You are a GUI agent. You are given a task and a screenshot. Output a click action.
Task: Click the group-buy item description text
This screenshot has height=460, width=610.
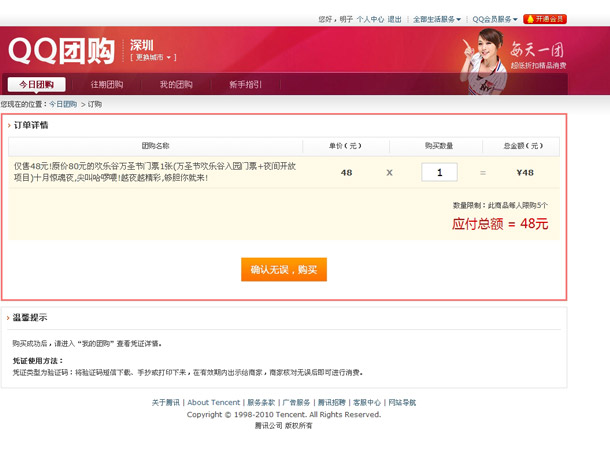tap(155, 172)
